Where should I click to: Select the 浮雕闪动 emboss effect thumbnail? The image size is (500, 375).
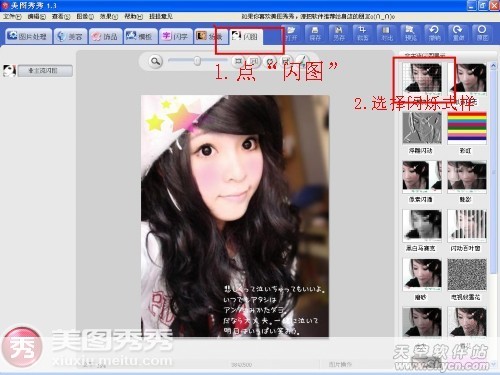[x=422, y=128]
